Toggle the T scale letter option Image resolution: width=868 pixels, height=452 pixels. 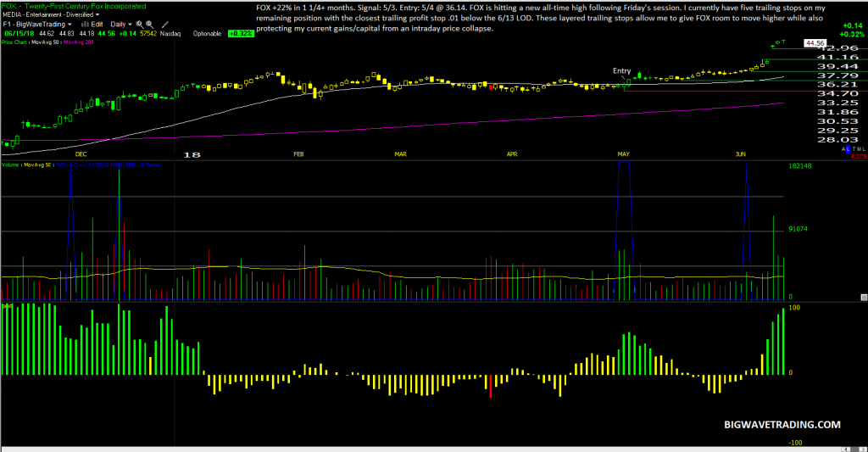[854, 149]
